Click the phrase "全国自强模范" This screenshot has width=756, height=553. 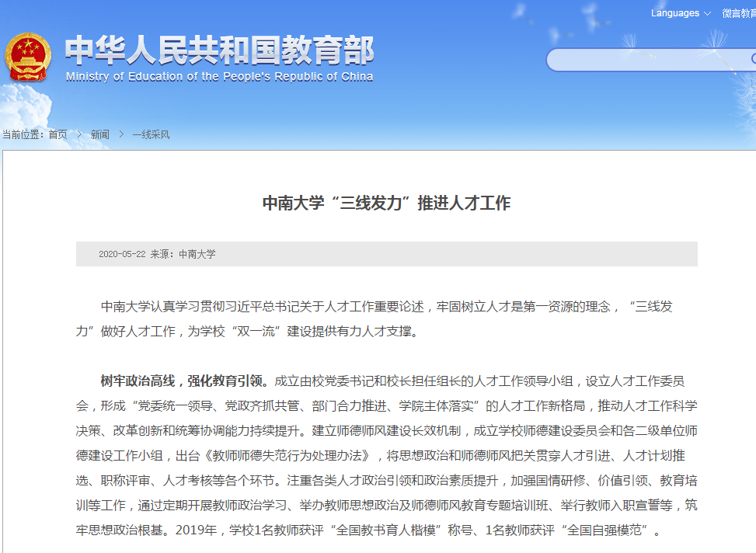(604, 530)
